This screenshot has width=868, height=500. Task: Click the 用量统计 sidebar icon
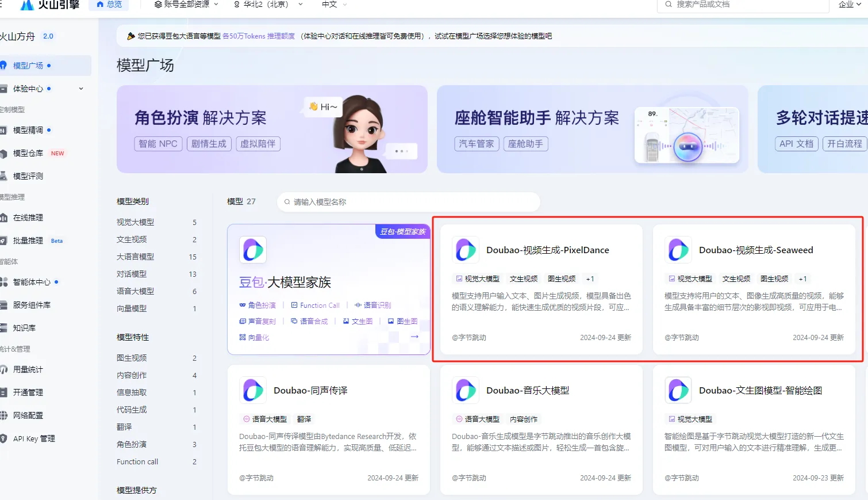(x=3, y=369)
